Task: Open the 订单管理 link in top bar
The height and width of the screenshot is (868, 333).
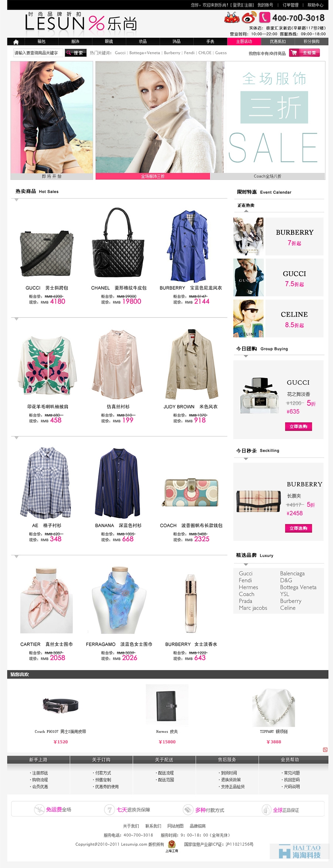Action: click(290, 5)
